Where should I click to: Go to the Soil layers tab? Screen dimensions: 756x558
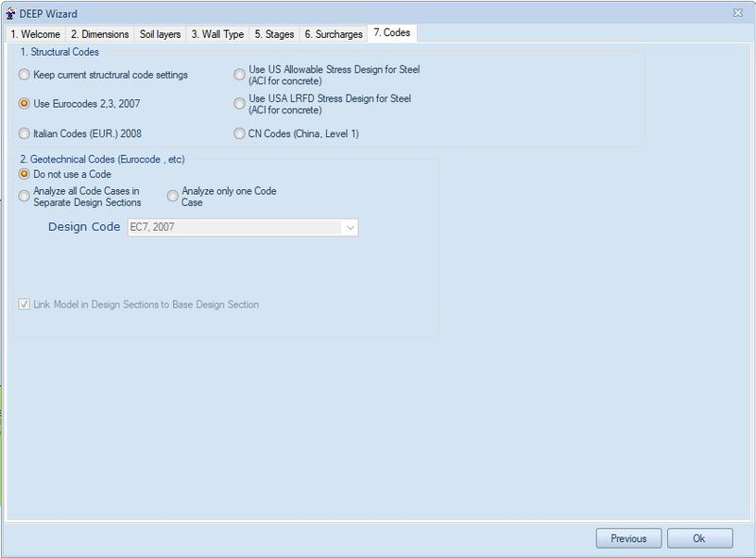click(x=160, y=34)
